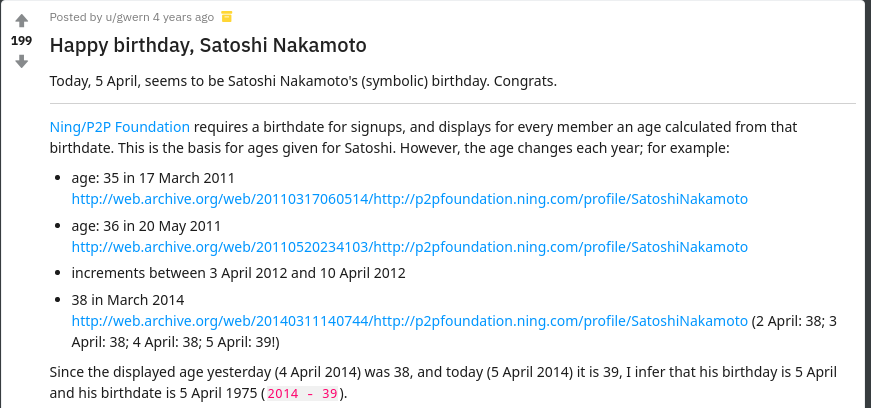871x408 pixels.
Task: Open the 'Happy birthday, Satoshi Nakamoto' title
Action: tap(208, 45)
